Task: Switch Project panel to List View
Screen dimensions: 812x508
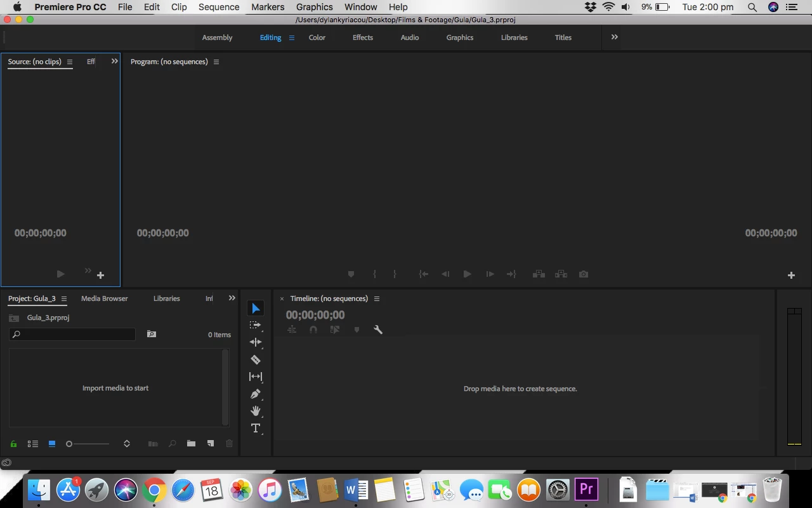Action: pos(33,444)
